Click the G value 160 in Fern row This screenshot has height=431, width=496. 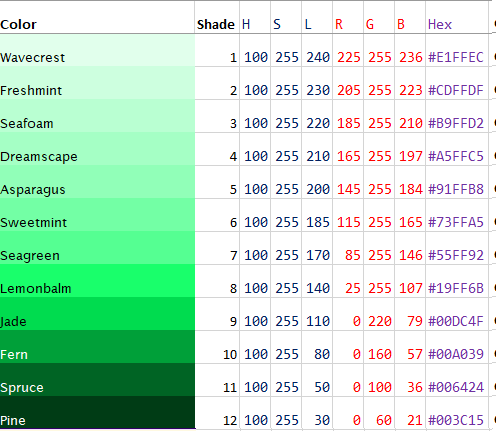click(379, 347)
